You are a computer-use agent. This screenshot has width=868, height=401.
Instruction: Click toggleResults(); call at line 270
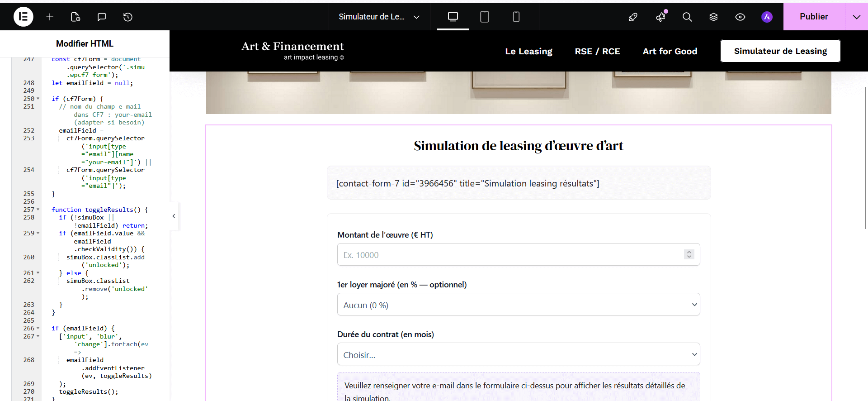click(89, 391)
